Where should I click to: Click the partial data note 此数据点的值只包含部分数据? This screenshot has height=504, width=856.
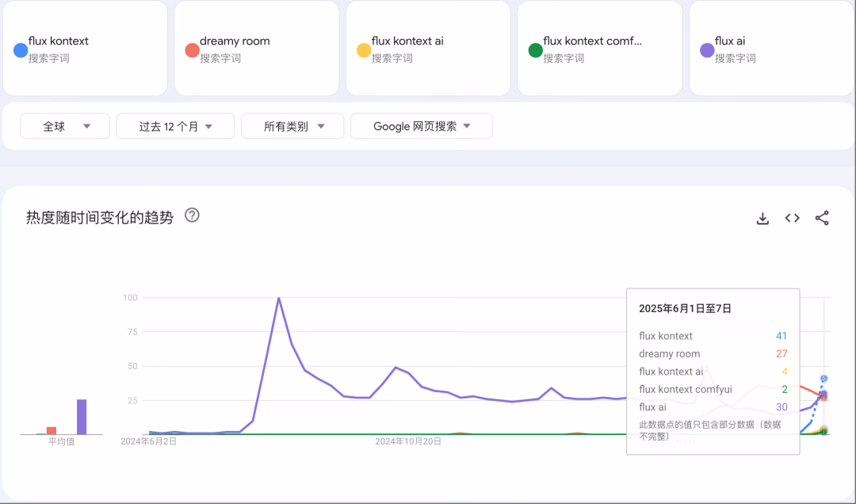point(709,430)
